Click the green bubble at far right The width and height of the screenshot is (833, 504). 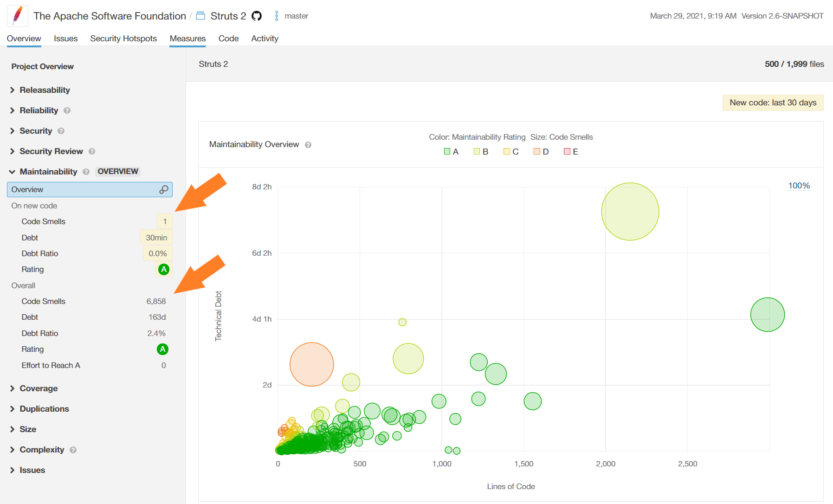[x=768, y=315]
